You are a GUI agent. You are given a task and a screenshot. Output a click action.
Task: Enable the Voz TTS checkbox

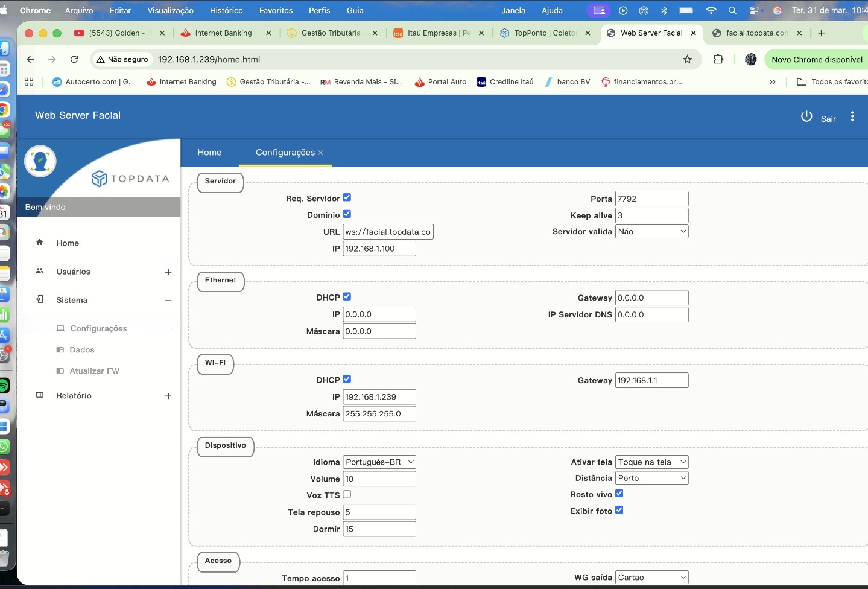(x=347, y=494)
